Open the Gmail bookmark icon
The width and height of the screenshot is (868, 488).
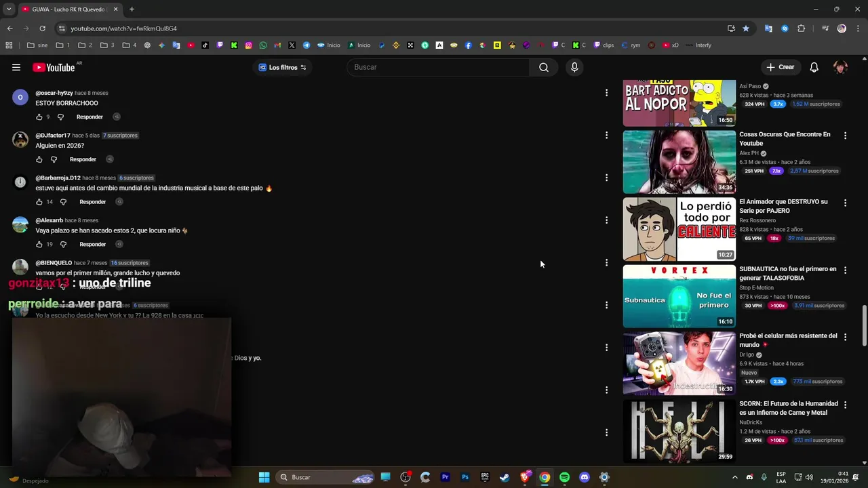click(x=277, y=45)
